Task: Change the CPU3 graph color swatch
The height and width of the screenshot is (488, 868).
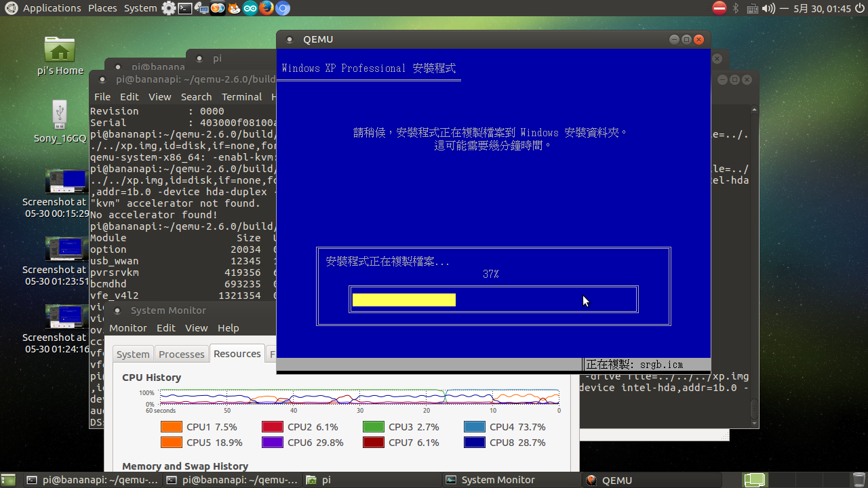Action: (x=374, y=427)
